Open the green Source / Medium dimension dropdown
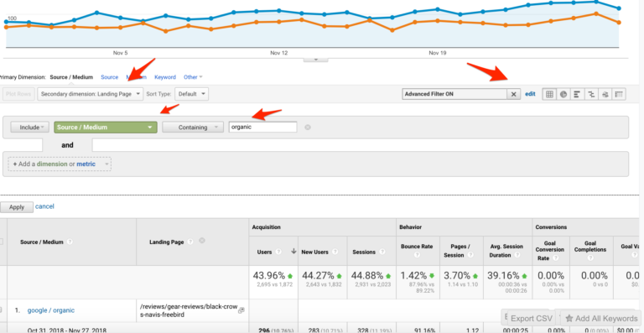The image size is (644, 333). coord(106,127)
